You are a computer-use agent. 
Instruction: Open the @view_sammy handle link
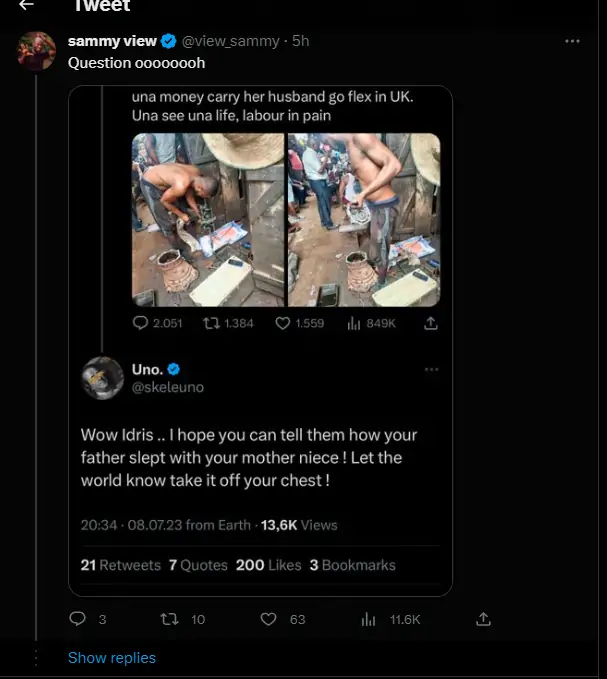click(x=231, y=41)
